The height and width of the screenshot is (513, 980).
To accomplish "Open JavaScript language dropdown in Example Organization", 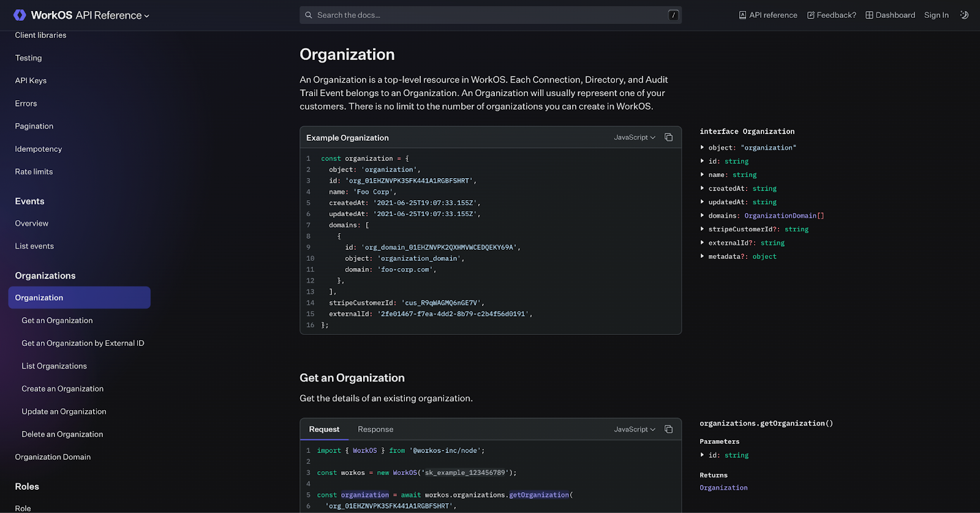I will 635,138.
